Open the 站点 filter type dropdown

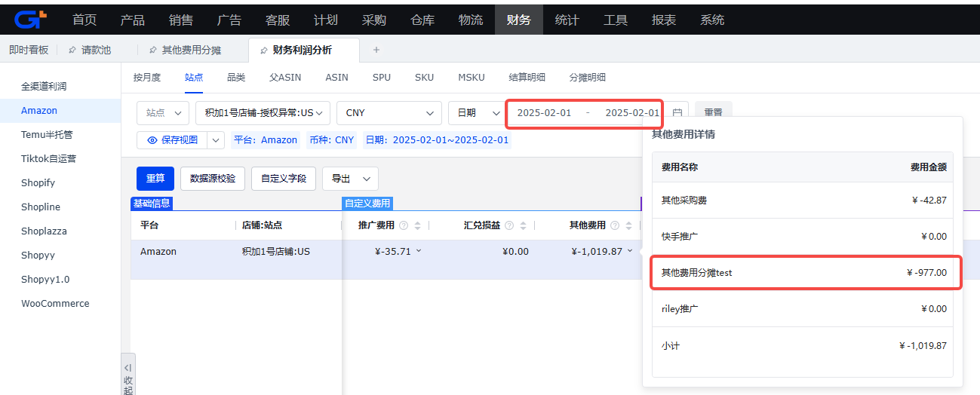163,112
